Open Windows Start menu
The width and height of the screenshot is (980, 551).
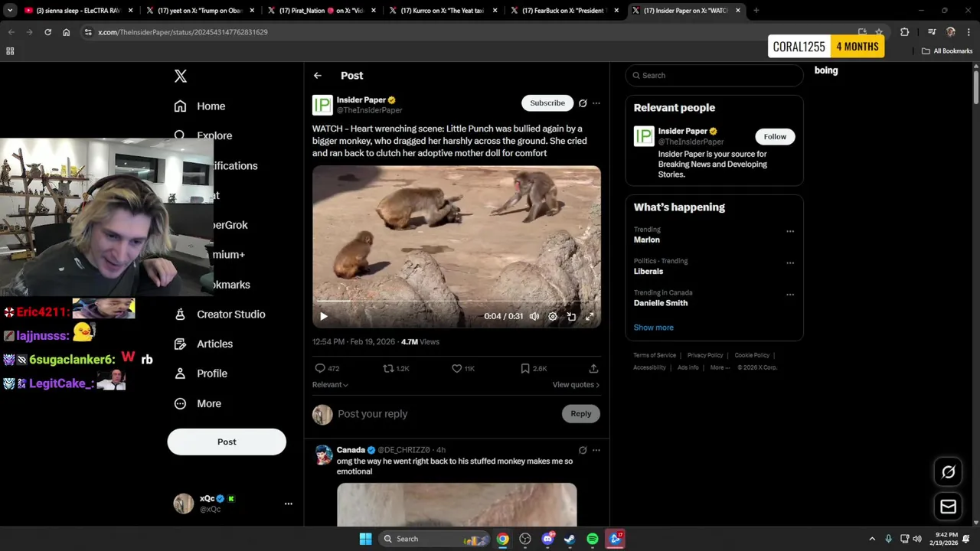tap(365, 539)
